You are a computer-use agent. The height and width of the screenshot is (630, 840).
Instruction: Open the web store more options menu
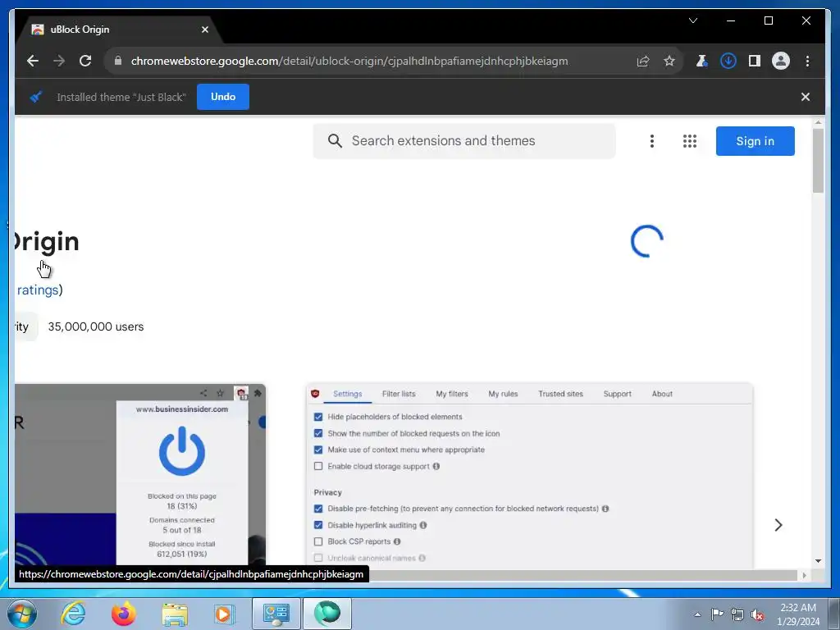coord(652,141)
